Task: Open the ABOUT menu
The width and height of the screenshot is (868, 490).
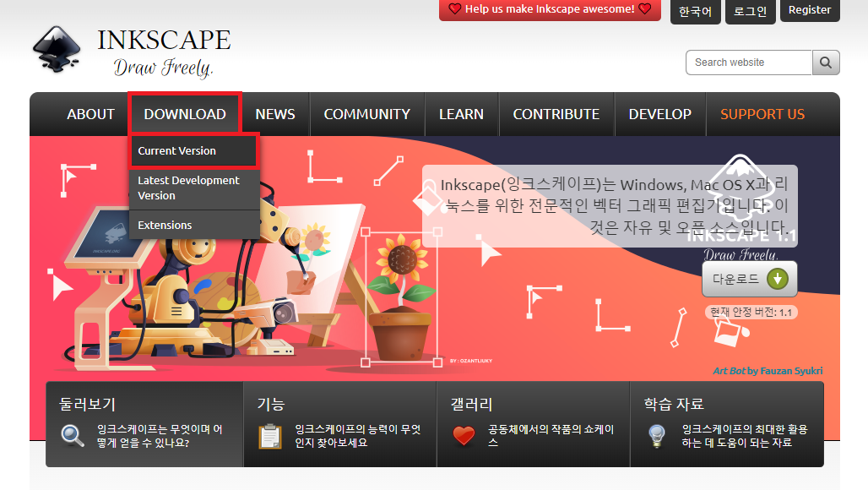Action: coord(90,114)
